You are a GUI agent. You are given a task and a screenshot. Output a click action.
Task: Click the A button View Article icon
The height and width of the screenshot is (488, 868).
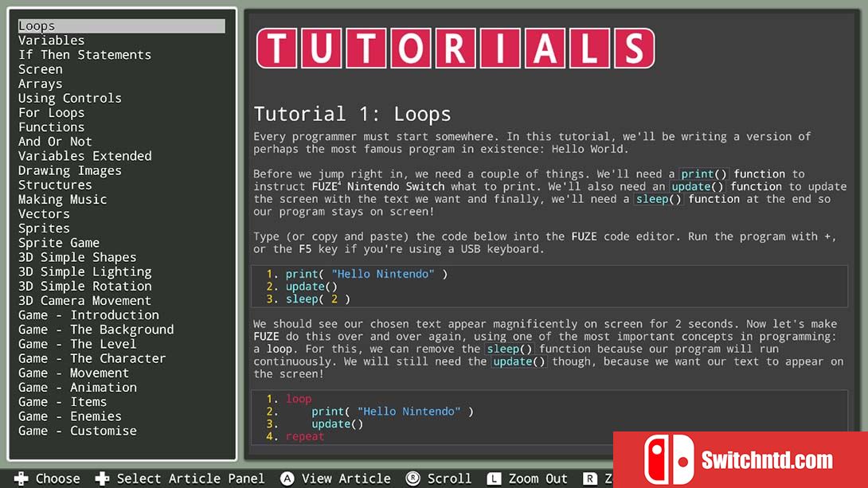(287, 478)
